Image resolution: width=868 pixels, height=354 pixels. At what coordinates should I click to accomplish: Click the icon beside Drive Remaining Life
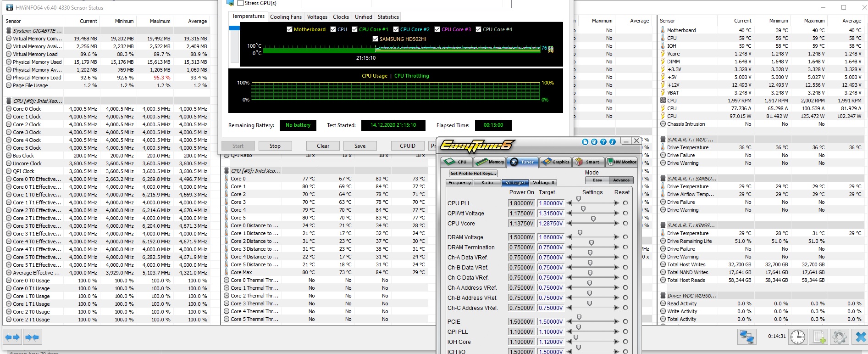tap(663, 241)
